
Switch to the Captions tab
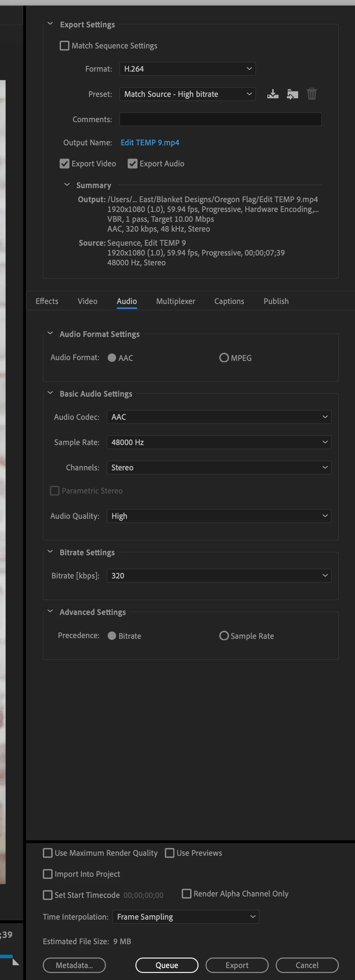pyautogui.click(x=229, y=301)
